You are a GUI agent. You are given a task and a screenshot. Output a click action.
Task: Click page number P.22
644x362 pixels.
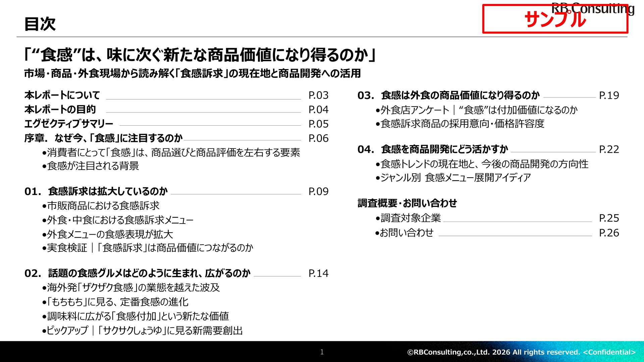[609, 149]
